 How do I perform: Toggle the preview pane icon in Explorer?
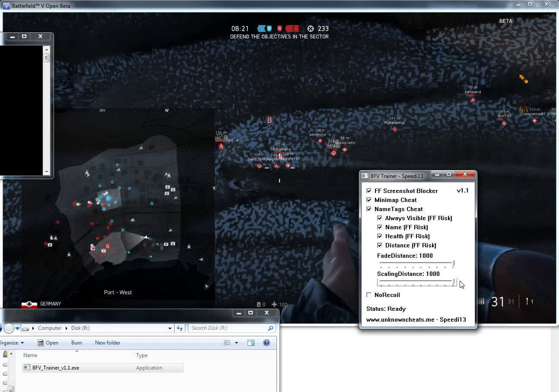coord(251,343)
